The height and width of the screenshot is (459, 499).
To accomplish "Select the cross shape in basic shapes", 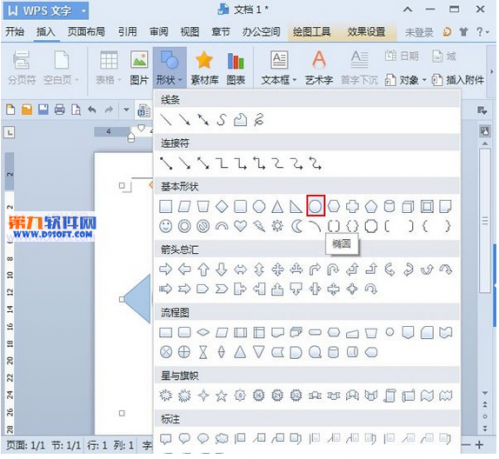I will click(352, 206).
